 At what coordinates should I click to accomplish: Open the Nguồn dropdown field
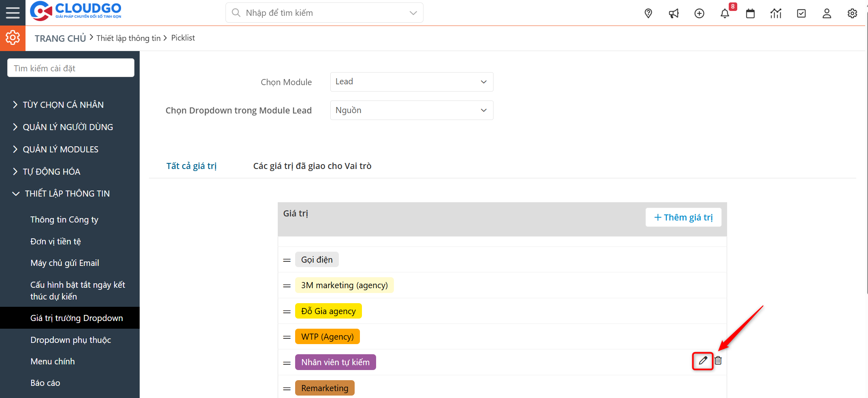[x=411, y=110]
